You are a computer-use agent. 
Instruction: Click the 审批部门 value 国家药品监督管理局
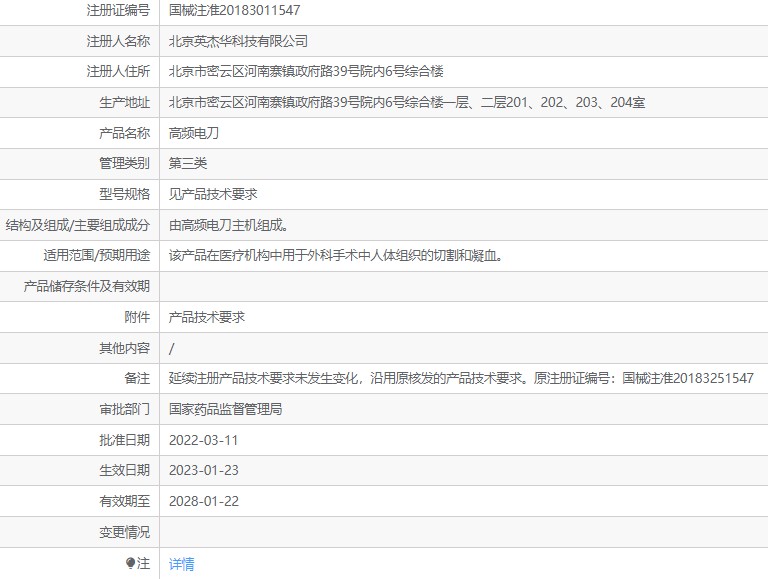coord(225,409)
